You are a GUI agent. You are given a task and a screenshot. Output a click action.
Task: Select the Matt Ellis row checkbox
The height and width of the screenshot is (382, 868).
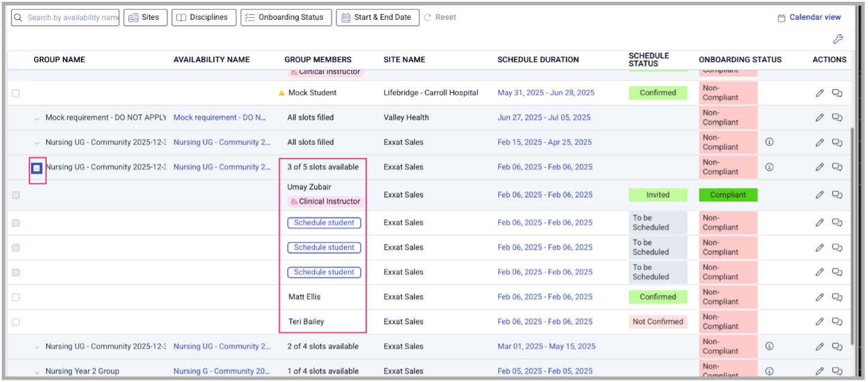point(16,297)
